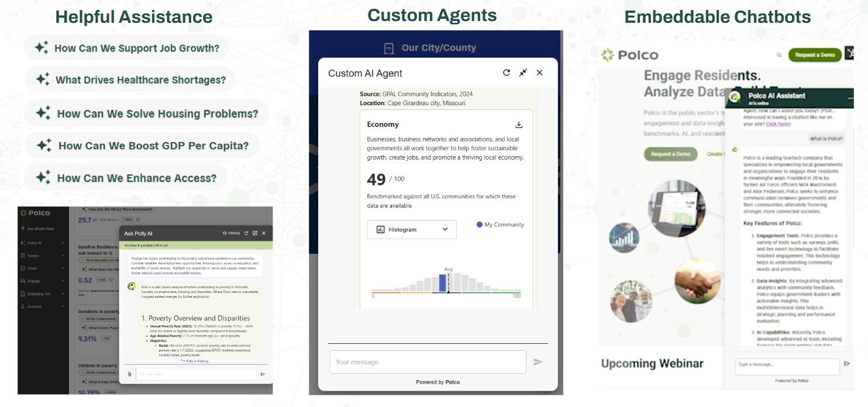Click the Request a Demo button under hero text

click(x=670, y=154)
